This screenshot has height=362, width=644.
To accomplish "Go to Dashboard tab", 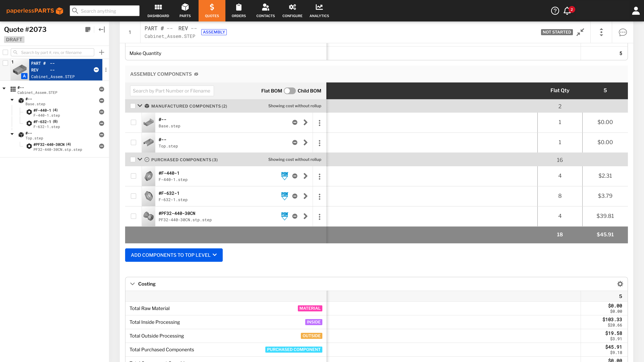I will [158, 11].
